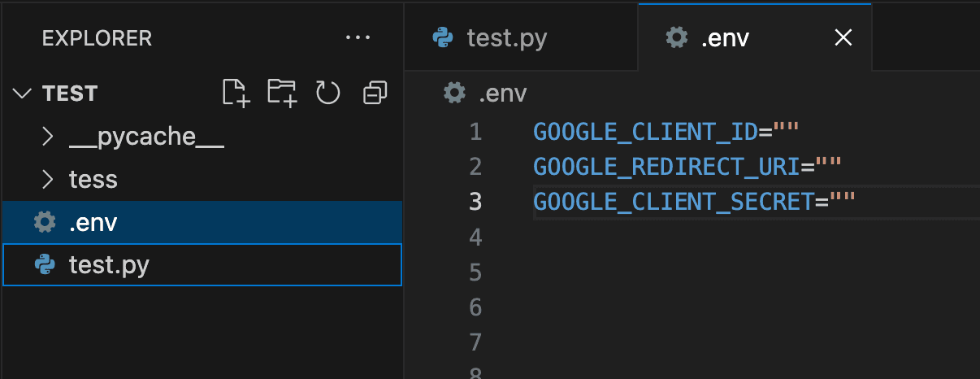The image size is (980, 379).
Task: Click line number 1 in the gutter
Action: pos(475,131)
